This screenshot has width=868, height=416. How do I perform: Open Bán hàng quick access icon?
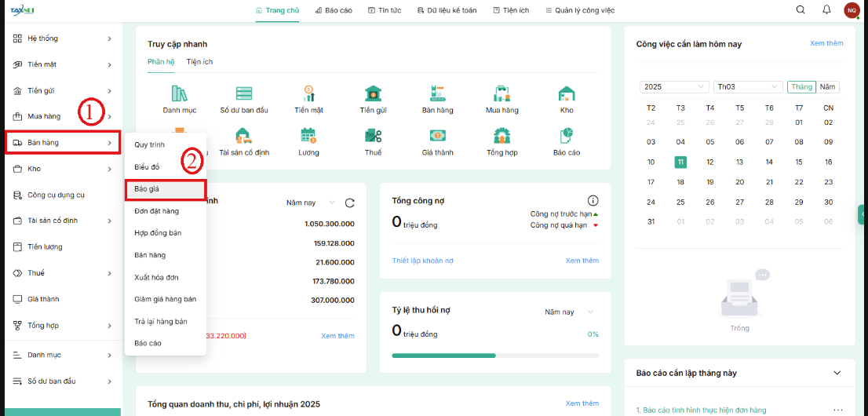(x=437, y=93)
